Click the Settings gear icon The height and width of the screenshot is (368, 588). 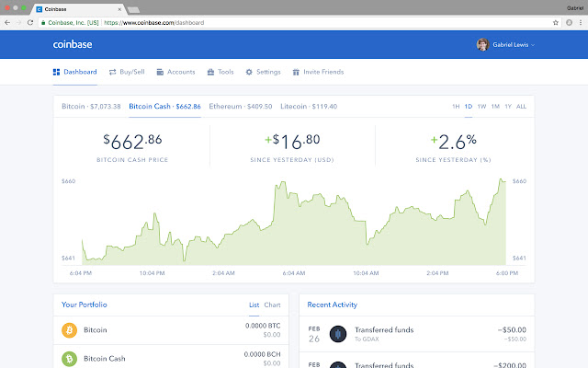tap(249, 72)
